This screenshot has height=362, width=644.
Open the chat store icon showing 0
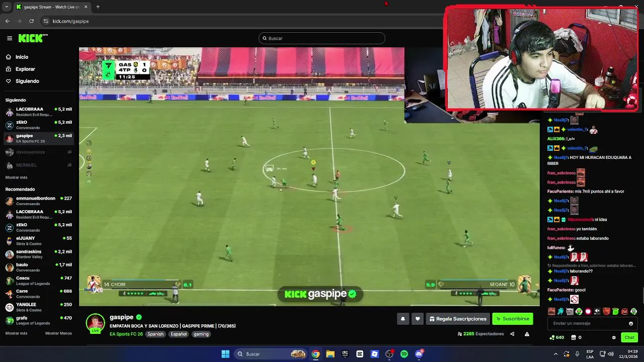[x=577, y=337]
